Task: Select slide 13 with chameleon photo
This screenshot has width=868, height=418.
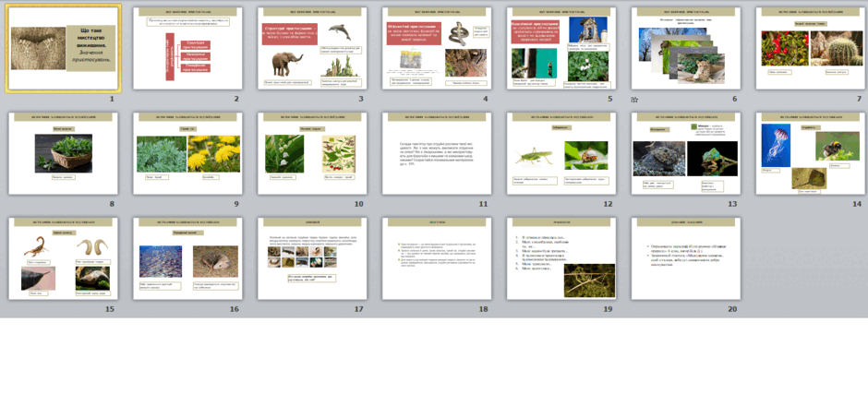Action: 686,153
